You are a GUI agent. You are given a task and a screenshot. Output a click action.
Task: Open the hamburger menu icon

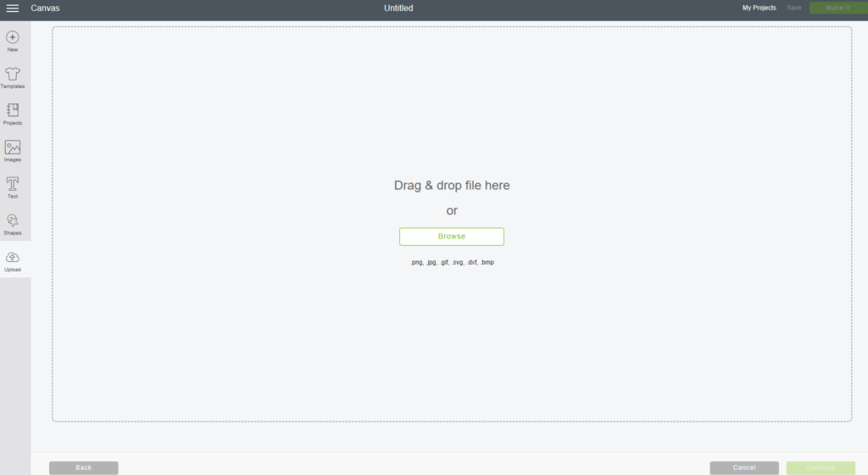[12, 8]
